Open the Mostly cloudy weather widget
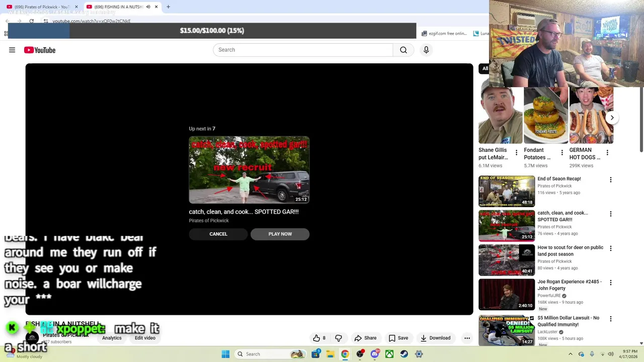The height and width of the screenshot is (362, 644). (24, 354)
